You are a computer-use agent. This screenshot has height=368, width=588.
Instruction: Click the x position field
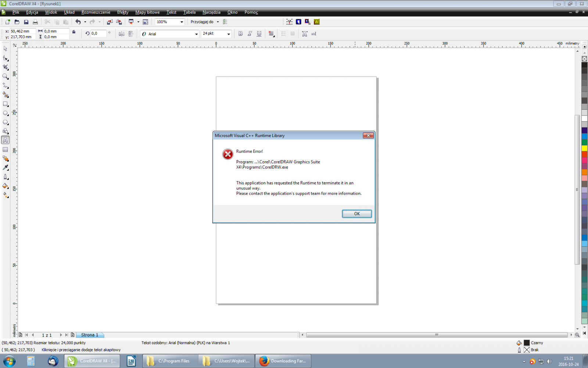tap(22, 31)
